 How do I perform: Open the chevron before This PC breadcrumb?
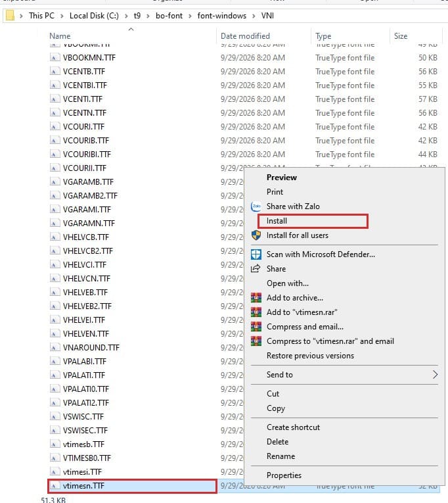[x=21, y=16]
